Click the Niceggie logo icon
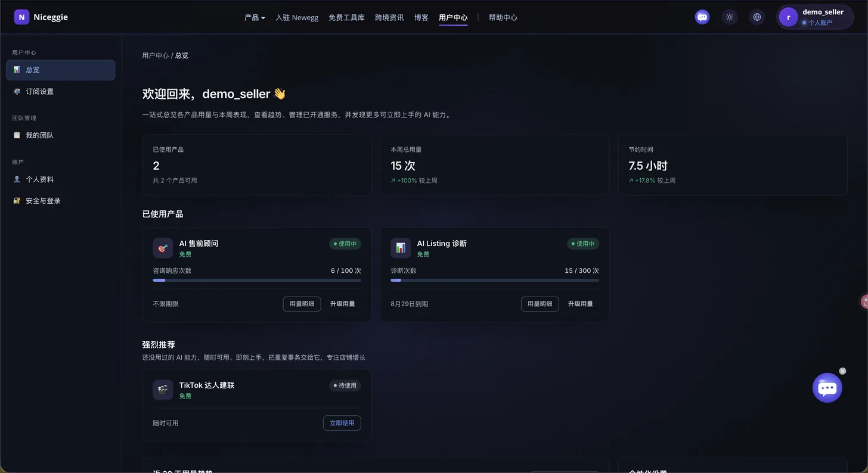Screen dimensions: 868x473 21,17
